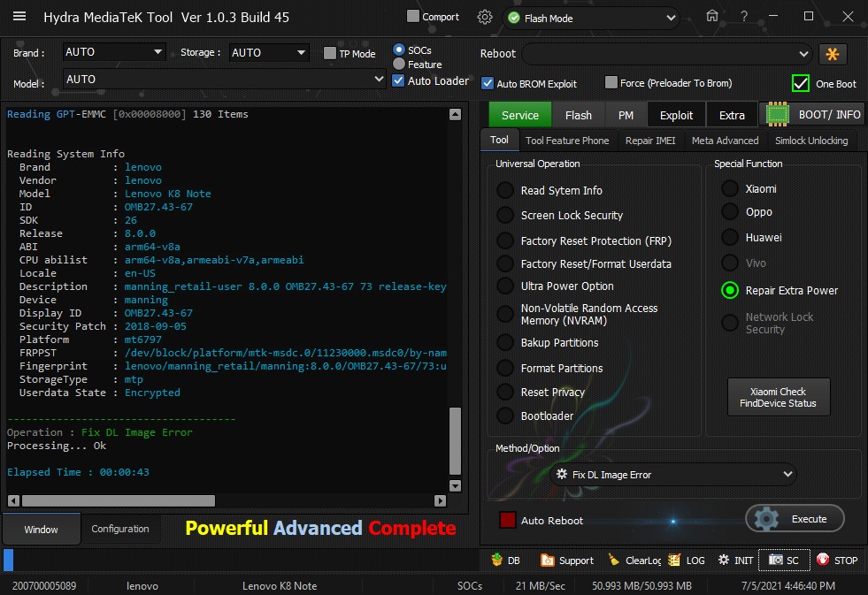Select the NVRAM radio option
The image size is (868, 595).
pos(505,314)
